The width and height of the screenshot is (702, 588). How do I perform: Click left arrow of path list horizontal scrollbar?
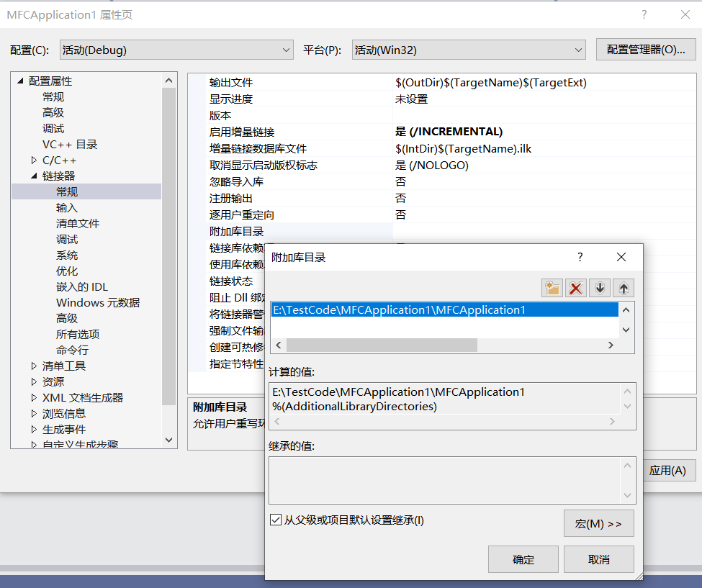click(279, 345)
